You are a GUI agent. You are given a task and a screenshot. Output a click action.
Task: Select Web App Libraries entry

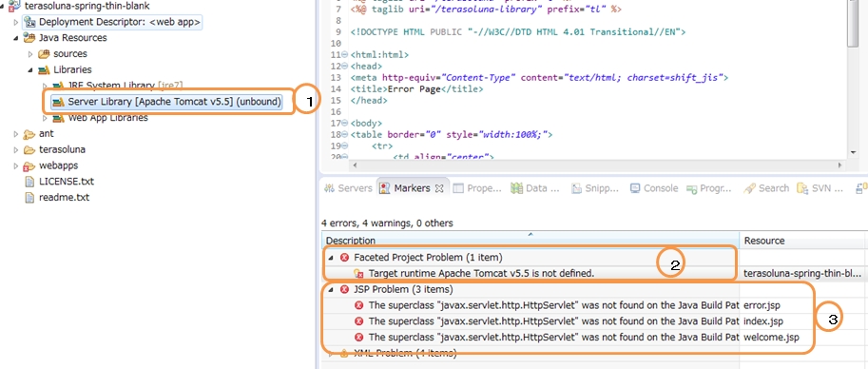(108, 118)
